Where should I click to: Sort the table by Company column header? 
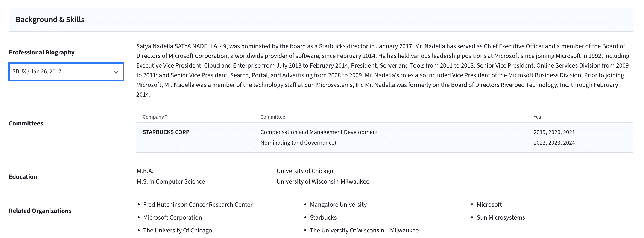pyautogui.click(x=153, y=117)
